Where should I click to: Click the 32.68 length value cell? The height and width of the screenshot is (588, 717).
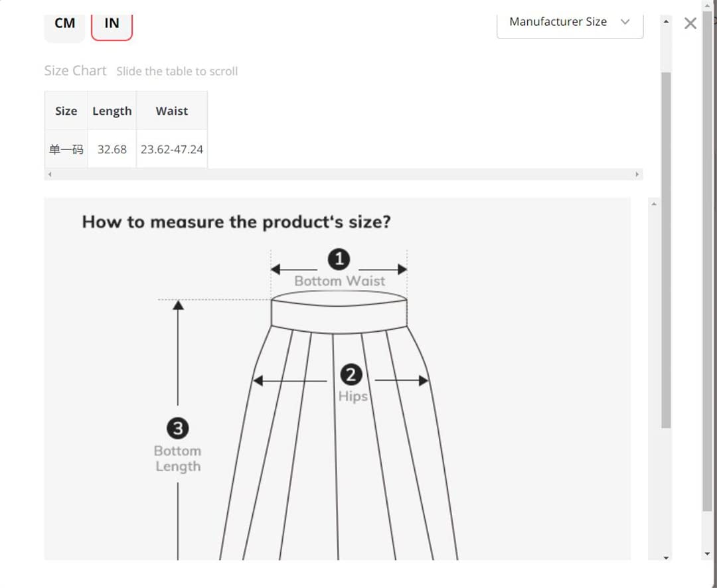pyautogui.click(x=112, y=149)
